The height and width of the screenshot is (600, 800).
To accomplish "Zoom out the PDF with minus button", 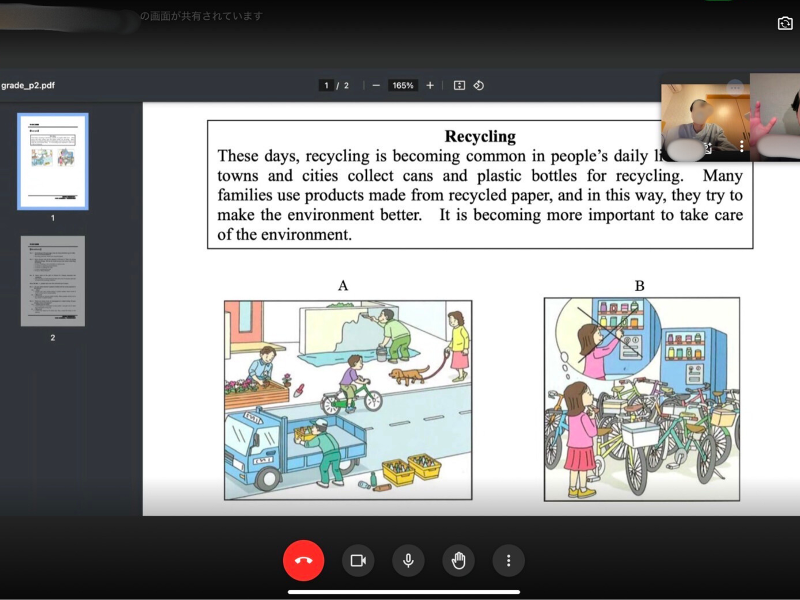I will [376, 86].
